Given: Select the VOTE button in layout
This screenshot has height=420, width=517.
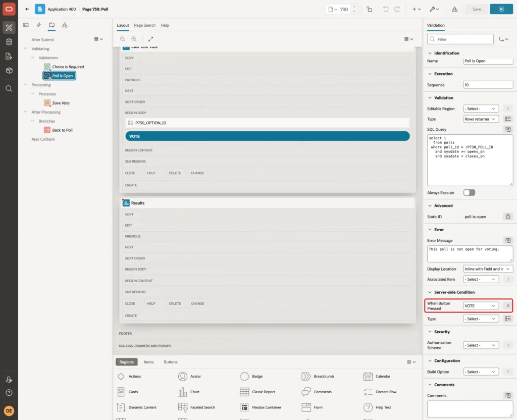Looking at the screenshot, I should pos(268,136).
